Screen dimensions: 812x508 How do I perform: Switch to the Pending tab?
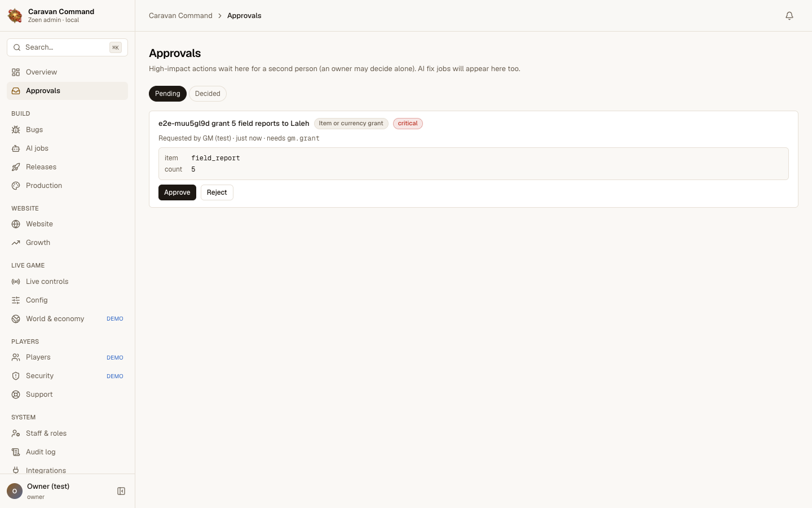pyautogui.click(x=167, y=94)
